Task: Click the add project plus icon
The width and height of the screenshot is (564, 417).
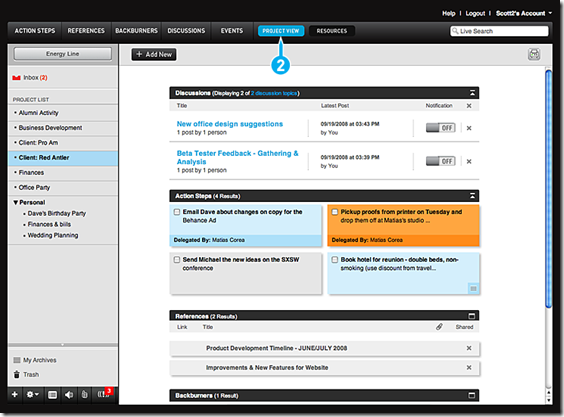Action: pyautogui.click(x=15, y=395)
